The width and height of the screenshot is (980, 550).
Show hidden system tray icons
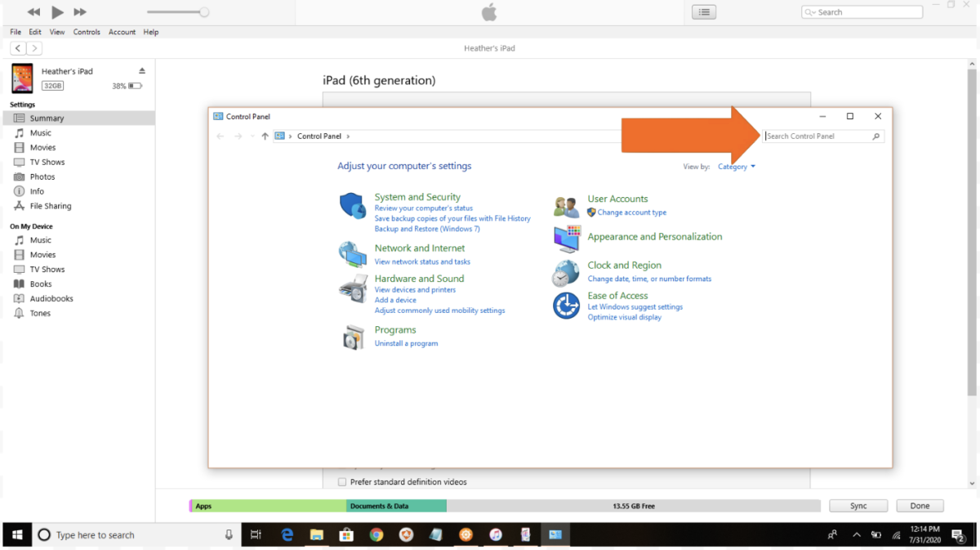856,535
